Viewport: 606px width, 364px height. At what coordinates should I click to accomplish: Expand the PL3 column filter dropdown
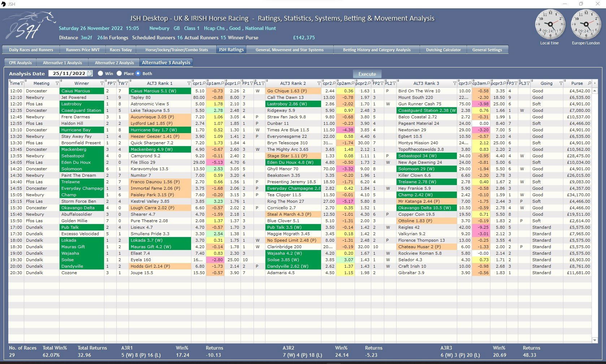point(528,83)
